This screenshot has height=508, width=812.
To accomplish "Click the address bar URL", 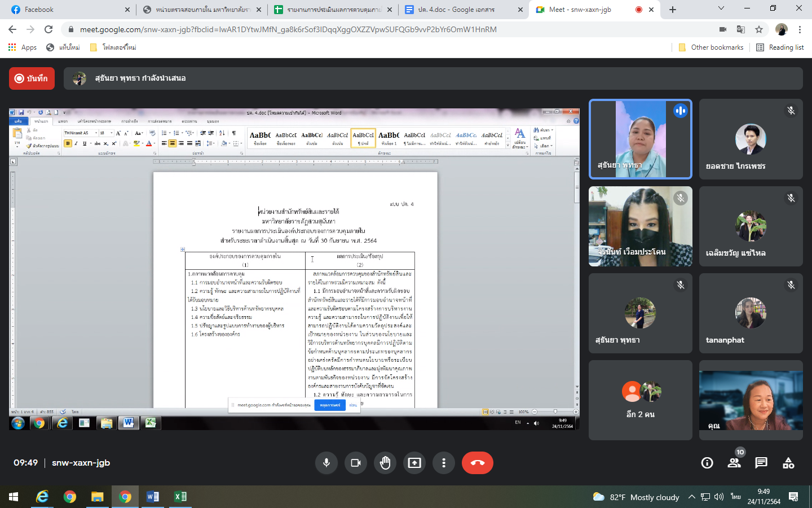I will [288, 29].
